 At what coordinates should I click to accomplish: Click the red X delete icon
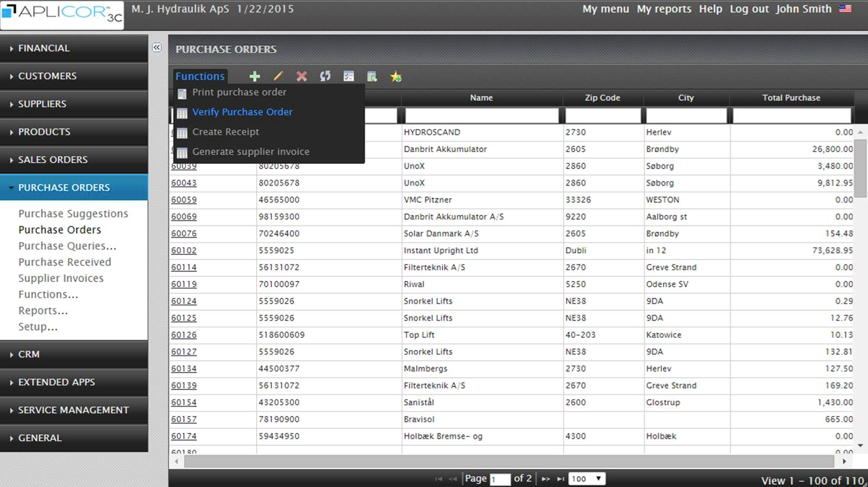click(301, 76)
